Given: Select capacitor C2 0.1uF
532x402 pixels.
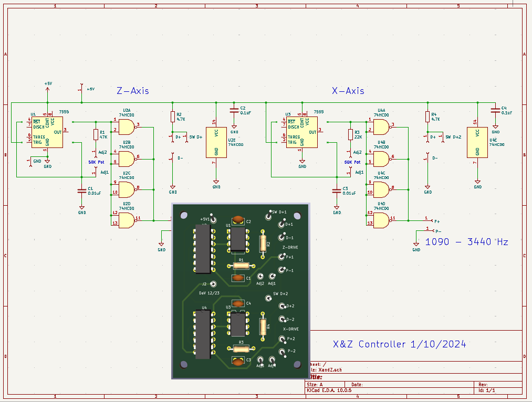Looking at the screenshot, I should point(234,110).
